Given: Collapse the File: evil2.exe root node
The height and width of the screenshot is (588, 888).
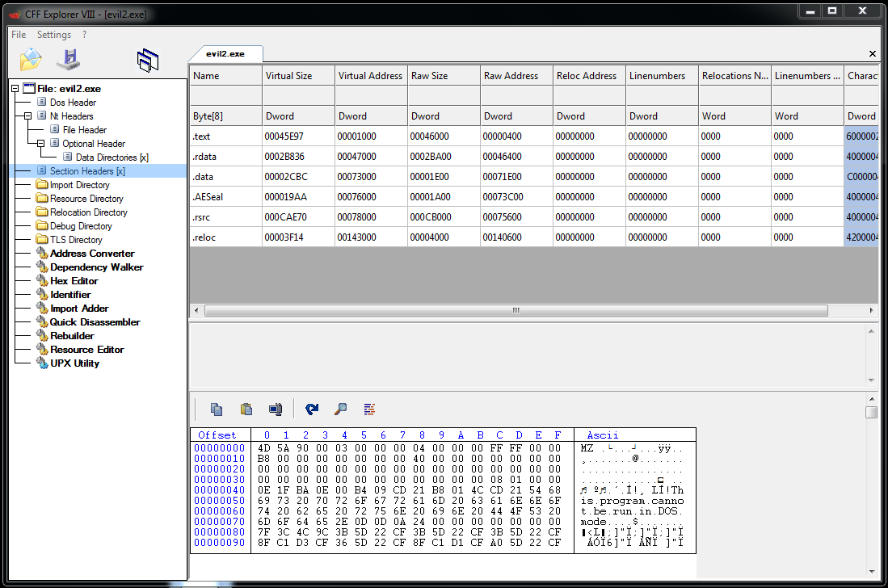Looking at the screenshot, I should (x=15, y=89).
